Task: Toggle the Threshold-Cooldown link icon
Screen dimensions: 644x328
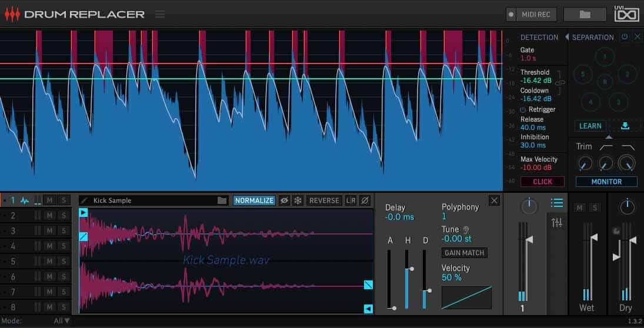Action: 560,82
